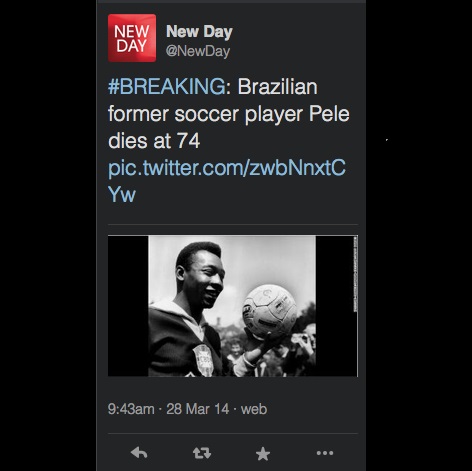
Task: Visit the @NewDay handle
Action: [x=198, y=51]
